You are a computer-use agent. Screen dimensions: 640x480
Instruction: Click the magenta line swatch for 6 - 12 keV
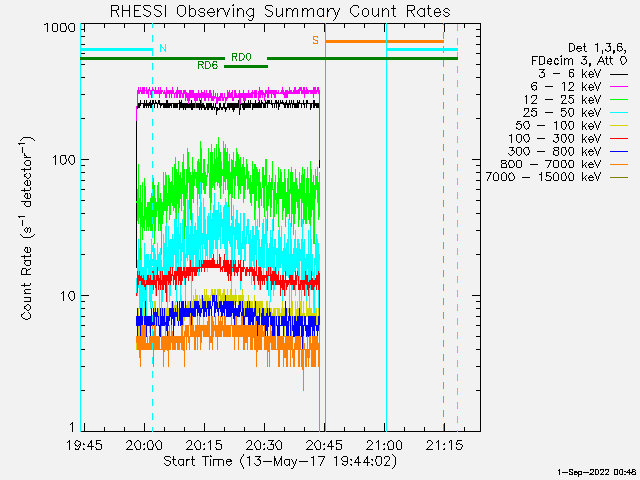[x=619, y=87]
